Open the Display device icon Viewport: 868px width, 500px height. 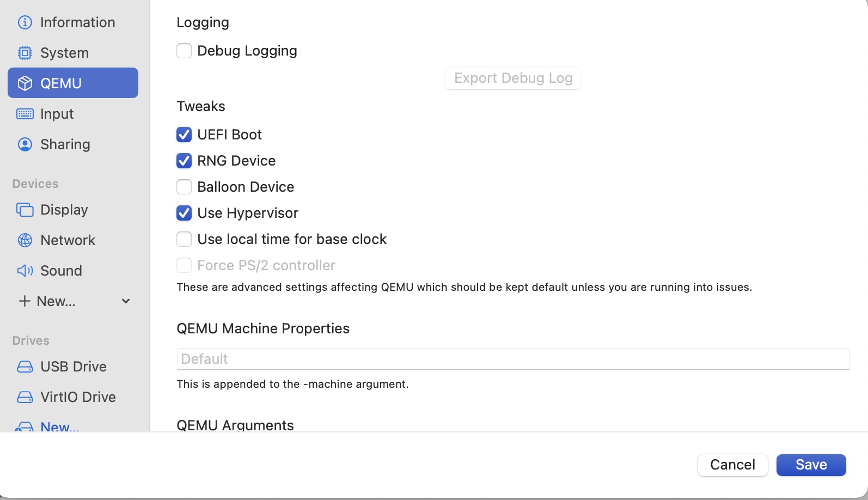pos(25,210)
